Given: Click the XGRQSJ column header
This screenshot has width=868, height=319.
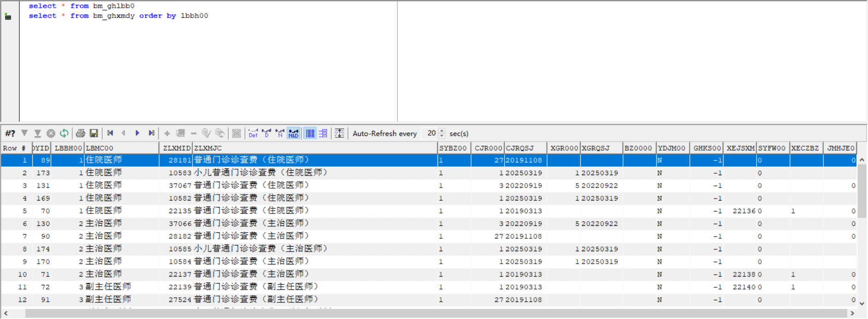Looking at the screenshot, I should (x=601, y=148).
